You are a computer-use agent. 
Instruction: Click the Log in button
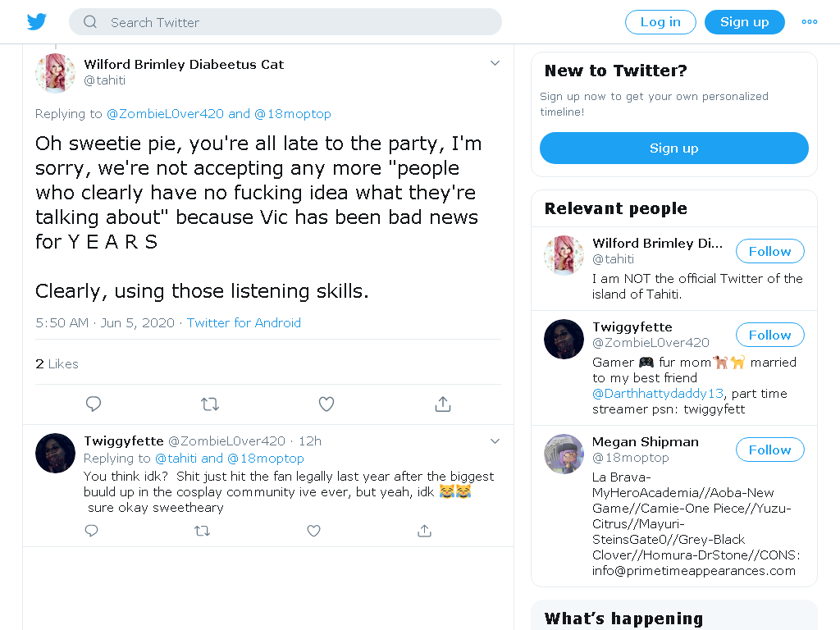(660, 22)
